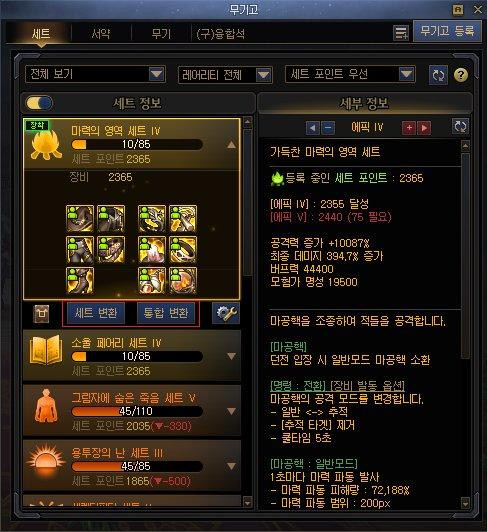Open the 전체 보기 dropdown

point(95,74)
